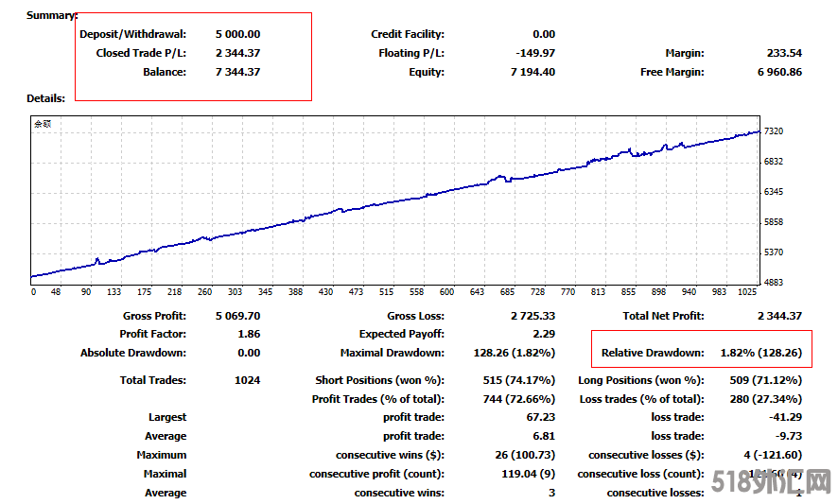Click the "Total Trades:" label

[x=153, y=380]
